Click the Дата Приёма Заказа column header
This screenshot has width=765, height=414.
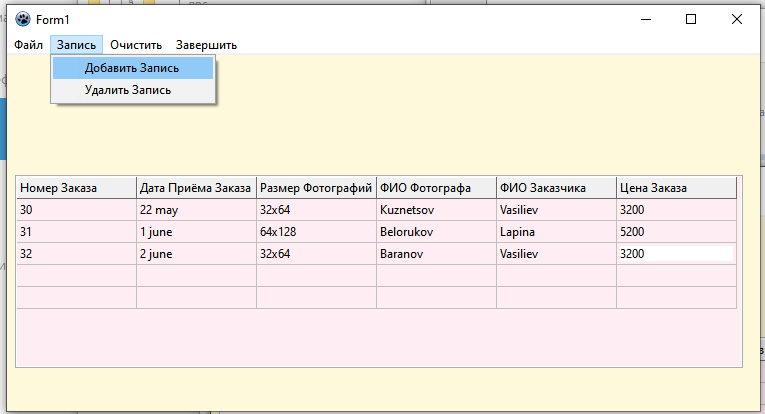pos(197,188)
